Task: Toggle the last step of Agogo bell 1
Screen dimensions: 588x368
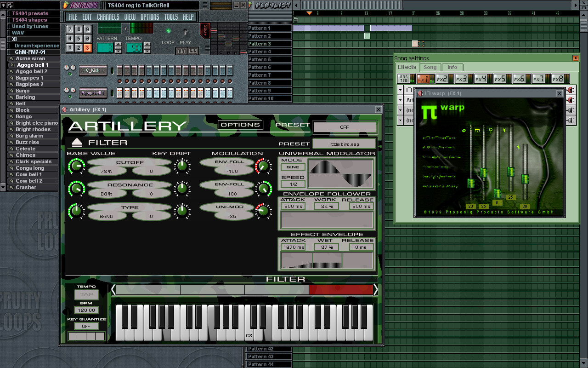Action: point(230,93)
